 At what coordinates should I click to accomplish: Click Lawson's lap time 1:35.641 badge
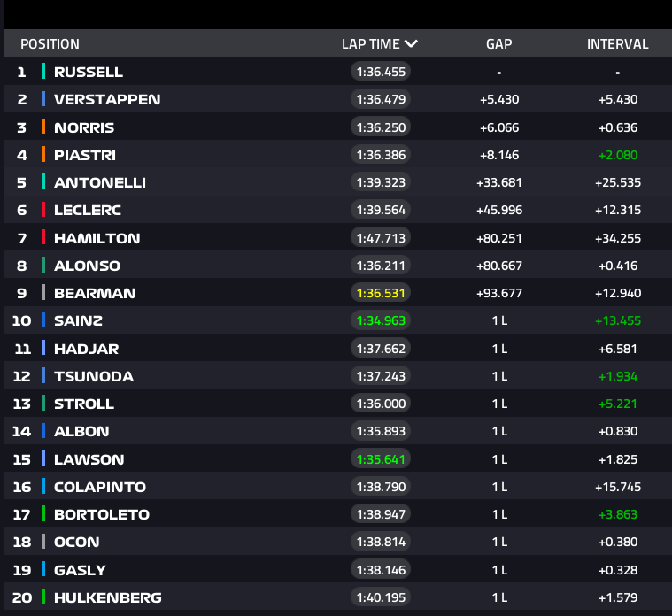(x=381, y=459)
